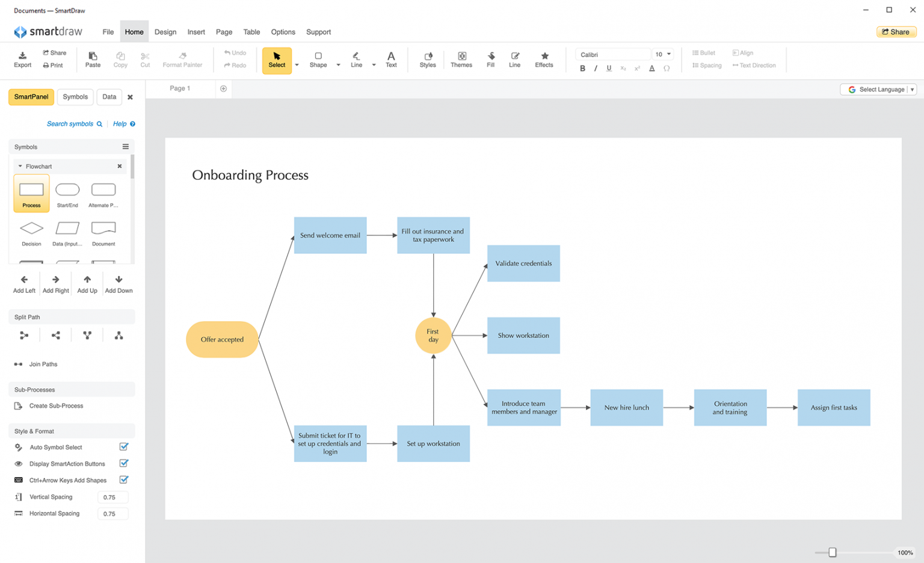924x563 pixels.
Task: Select the Process flowchart symbol
Action: click(x=31, y=192)
